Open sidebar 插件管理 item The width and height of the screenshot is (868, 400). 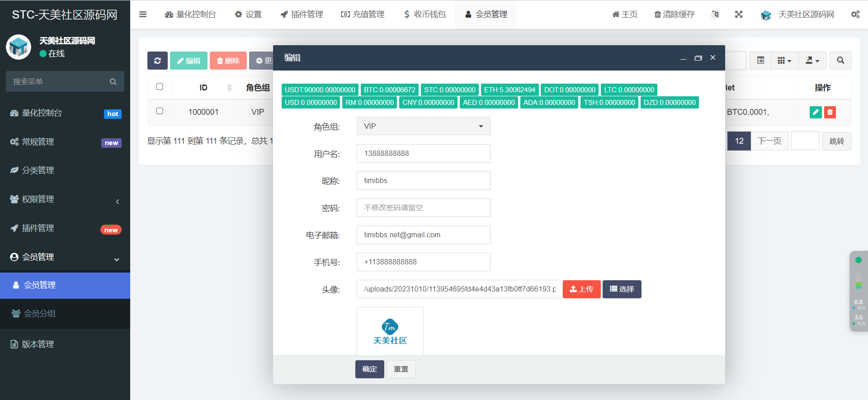[x=65, y=228]
